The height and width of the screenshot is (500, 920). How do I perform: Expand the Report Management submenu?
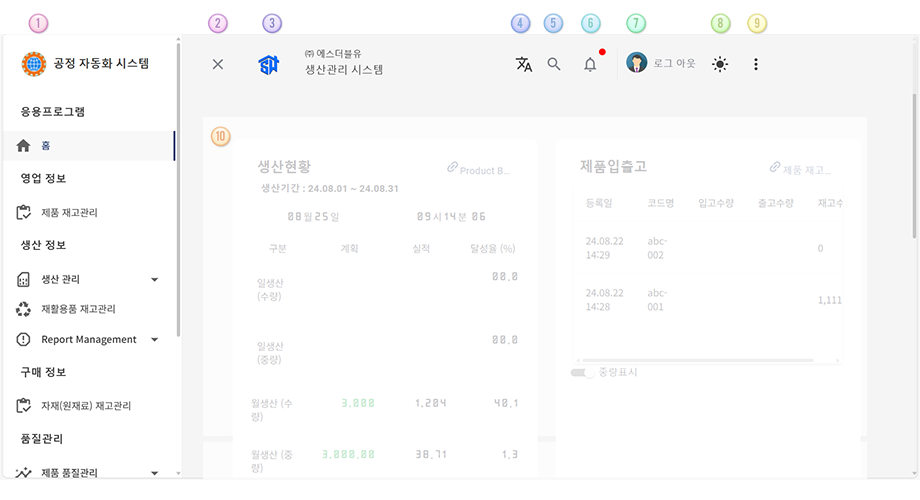pos(154,340)
